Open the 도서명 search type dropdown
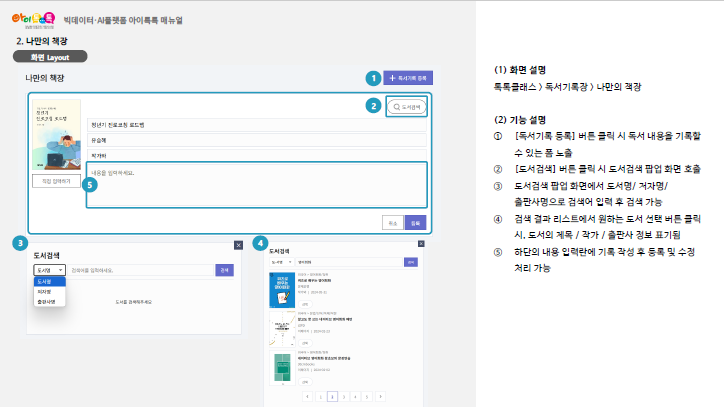724x407 pixels. tap(49, 270)
